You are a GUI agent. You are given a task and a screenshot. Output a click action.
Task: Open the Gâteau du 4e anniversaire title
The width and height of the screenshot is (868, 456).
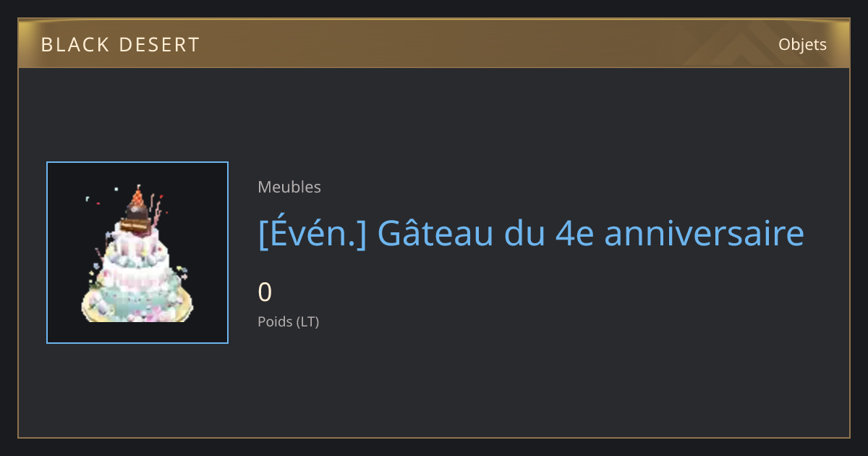tap(531, 234)
